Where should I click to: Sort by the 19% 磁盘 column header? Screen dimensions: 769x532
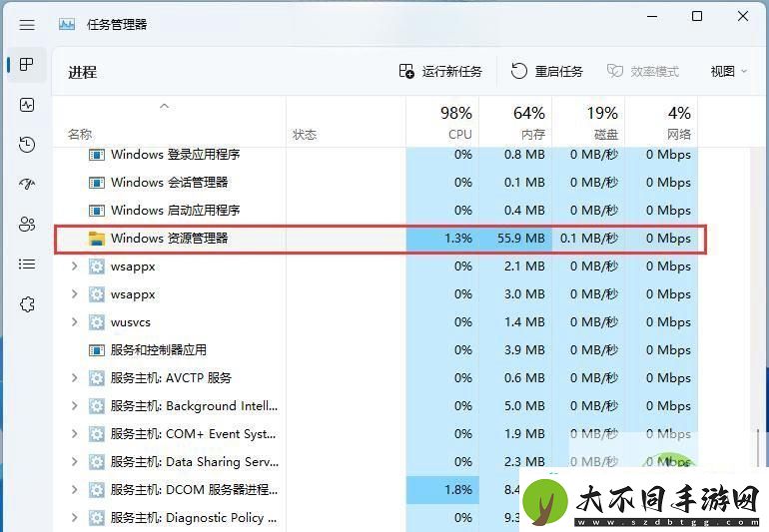tap(588, 122)
